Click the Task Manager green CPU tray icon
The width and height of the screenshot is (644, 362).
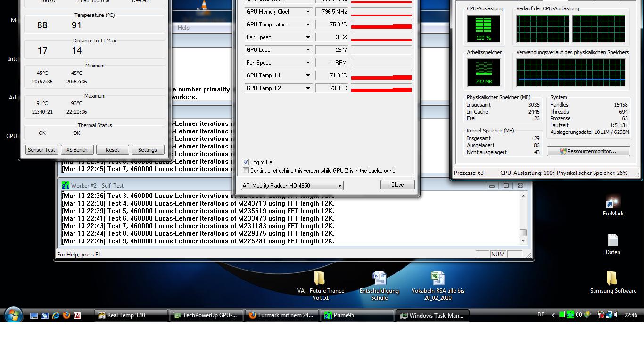(562, 315)
